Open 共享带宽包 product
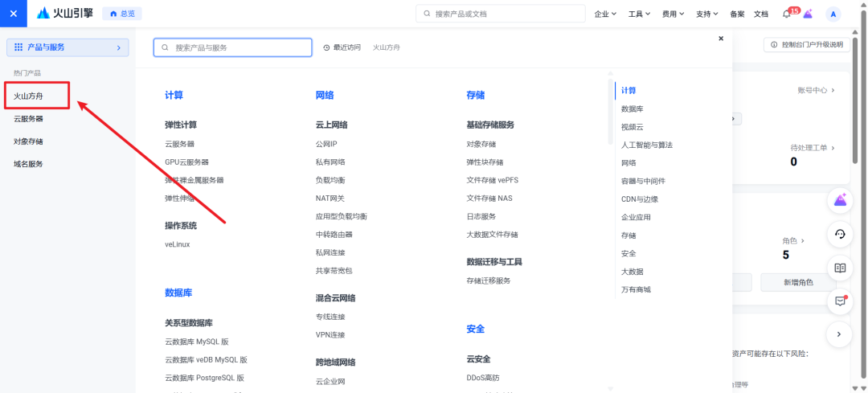Image resolution: width=868 pixels, height=393 pixels. tap(334, 271)
